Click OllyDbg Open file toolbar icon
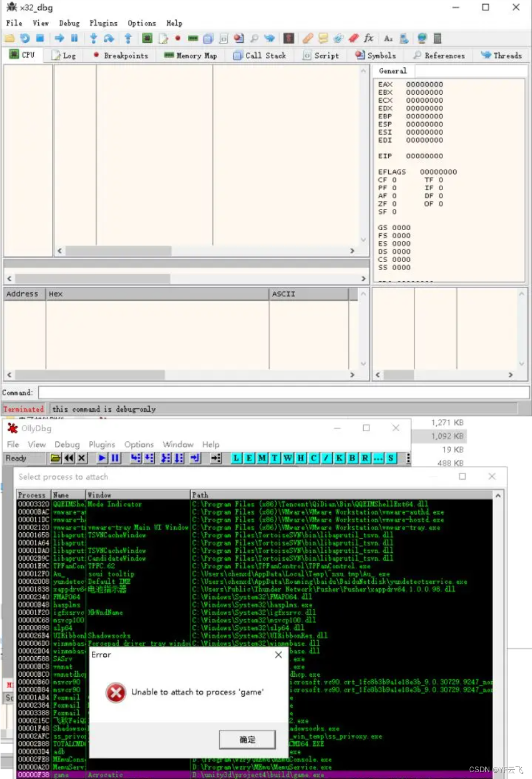Viewport: 532px width, 779px height. pyautogui.click(x=55, y=458)
